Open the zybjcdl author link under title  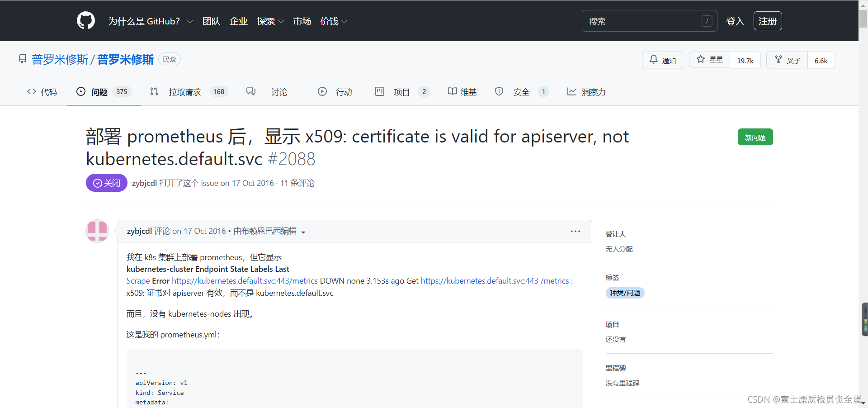point(144,183)
